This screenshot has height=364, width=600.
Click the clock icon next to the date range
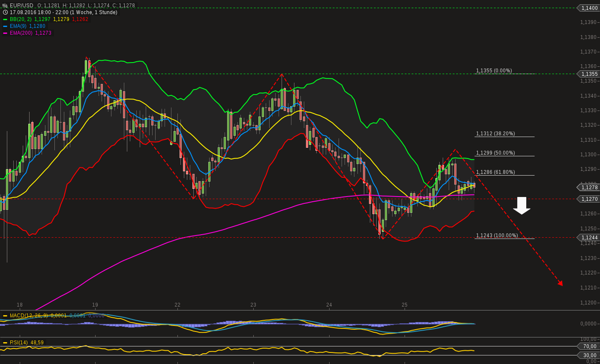[x=5, y=12]
